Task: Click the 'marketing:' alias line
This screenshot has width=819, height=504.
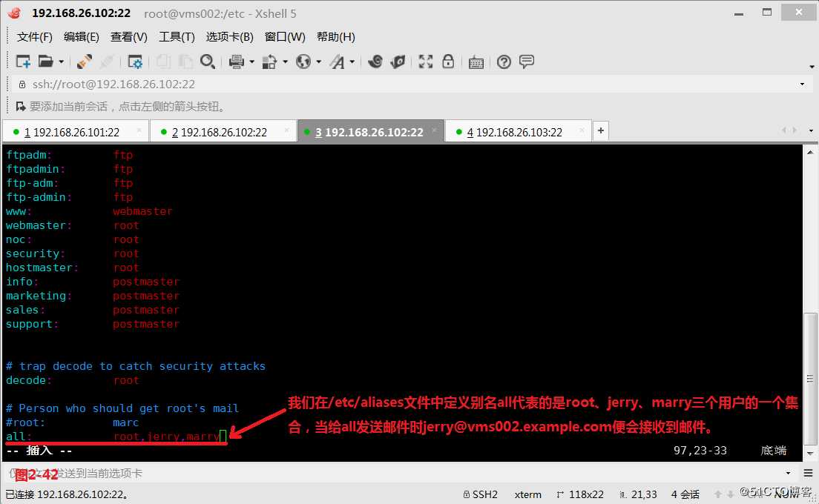Action: click(x=93, y=296)
